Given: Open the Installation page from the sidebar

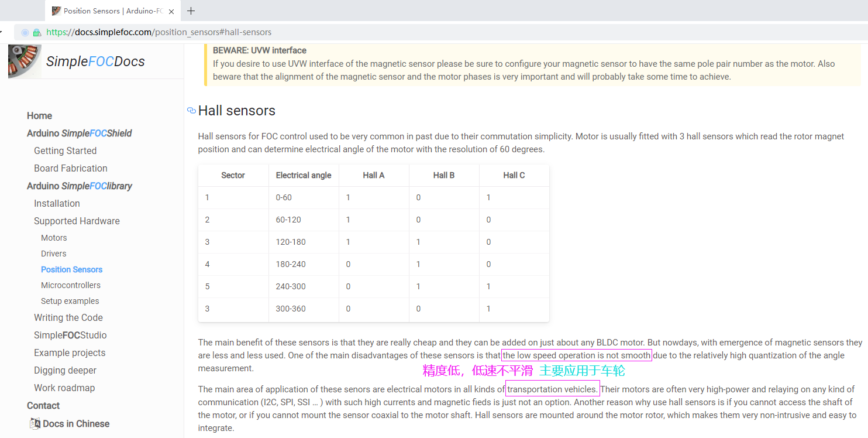Looking at the screenshot, I should click(57, 203).
